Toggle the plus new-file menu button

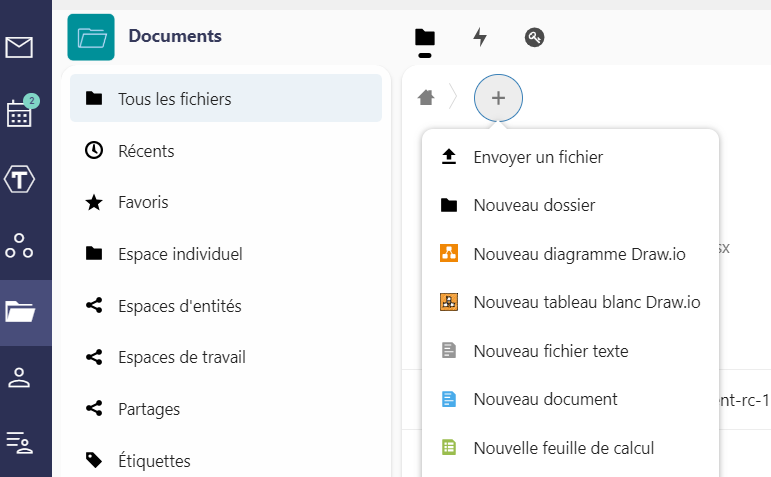[498, 98]
